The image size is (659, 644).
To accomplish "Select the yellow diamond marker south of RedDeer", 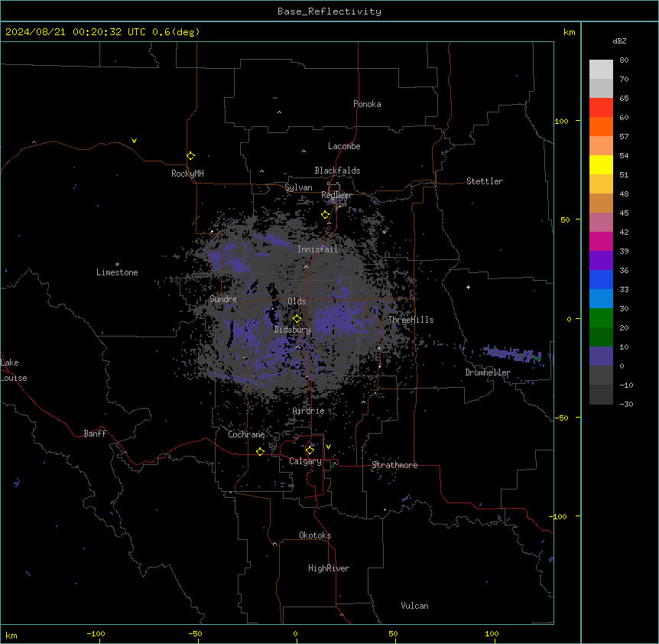I will (326, 215).
